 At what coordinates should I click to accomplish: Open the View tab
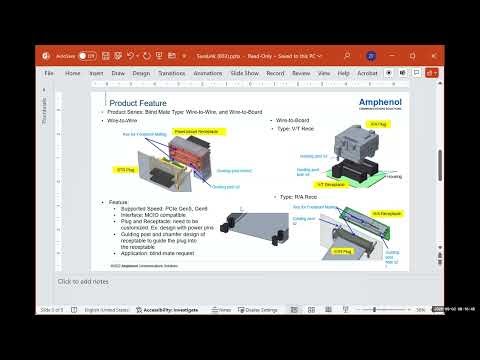coord(324,73)
